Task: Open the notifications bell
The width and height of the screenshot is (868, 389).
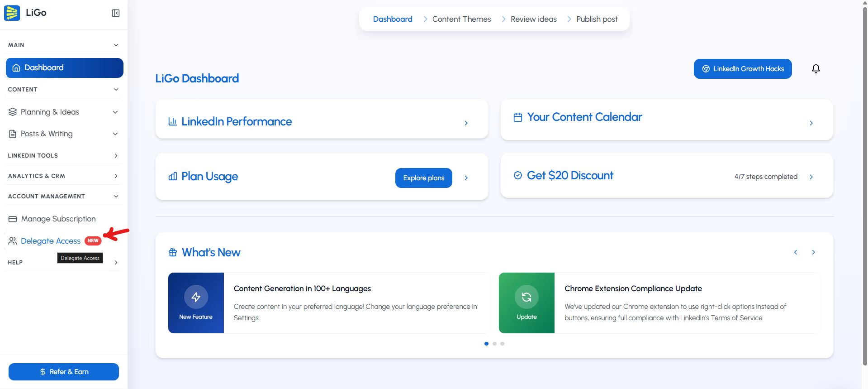Action: [x=816, y=69]
